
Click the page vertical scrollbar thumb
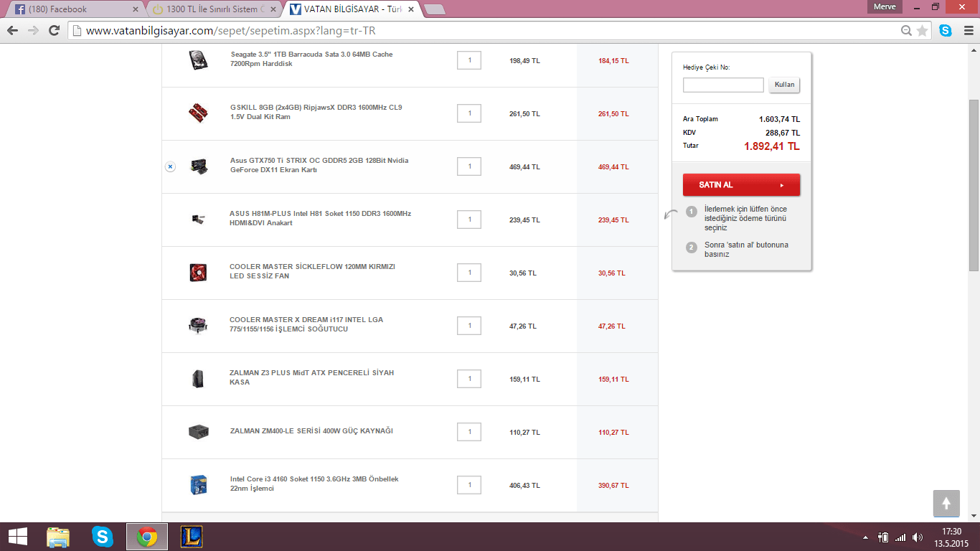tap(974, 185)
